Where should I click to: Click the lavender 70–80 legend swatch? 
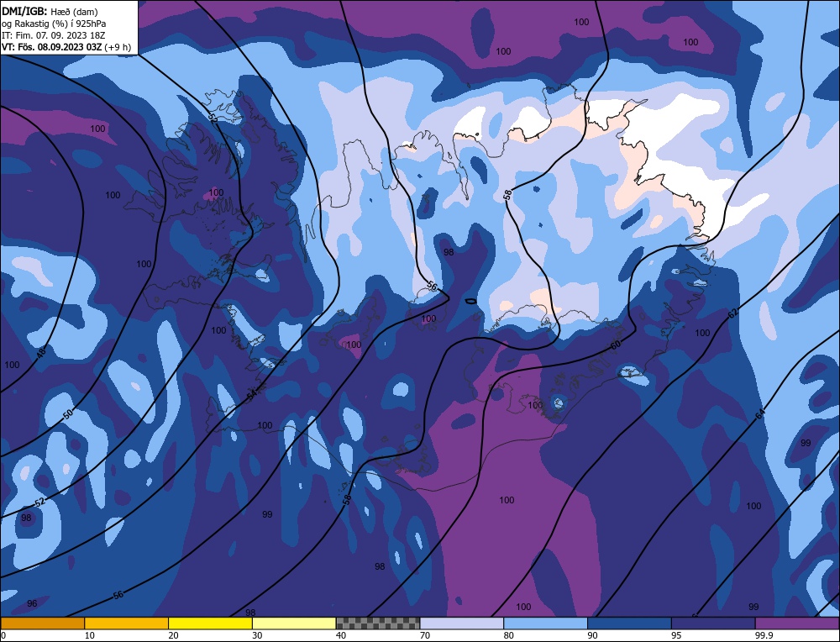pyautogui.click(x=462, y=624)
